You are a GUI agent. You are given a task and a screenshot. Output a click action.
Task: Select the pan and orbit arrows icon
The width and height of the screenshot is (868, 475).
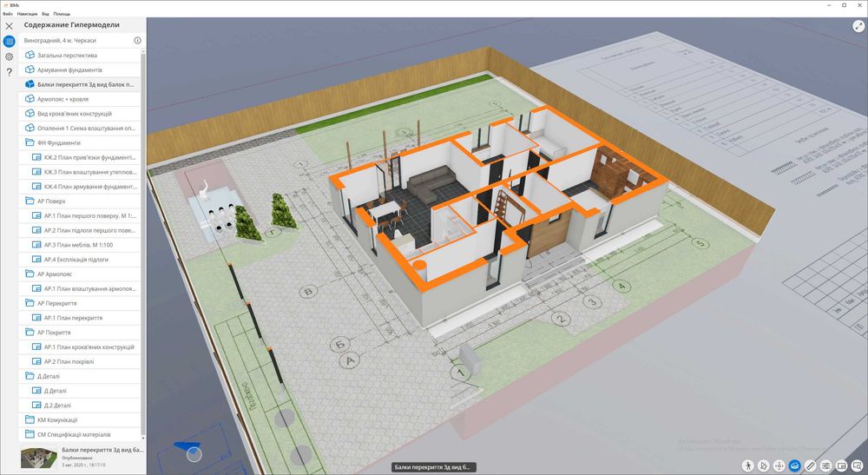(x=779, y=466)
